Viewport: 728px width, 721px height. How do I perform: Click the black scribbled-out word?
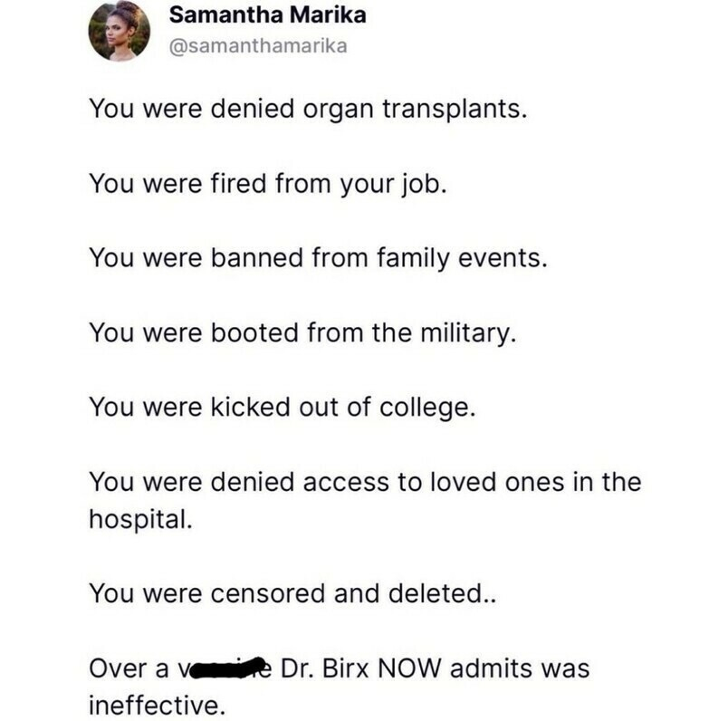click(225, 668)
